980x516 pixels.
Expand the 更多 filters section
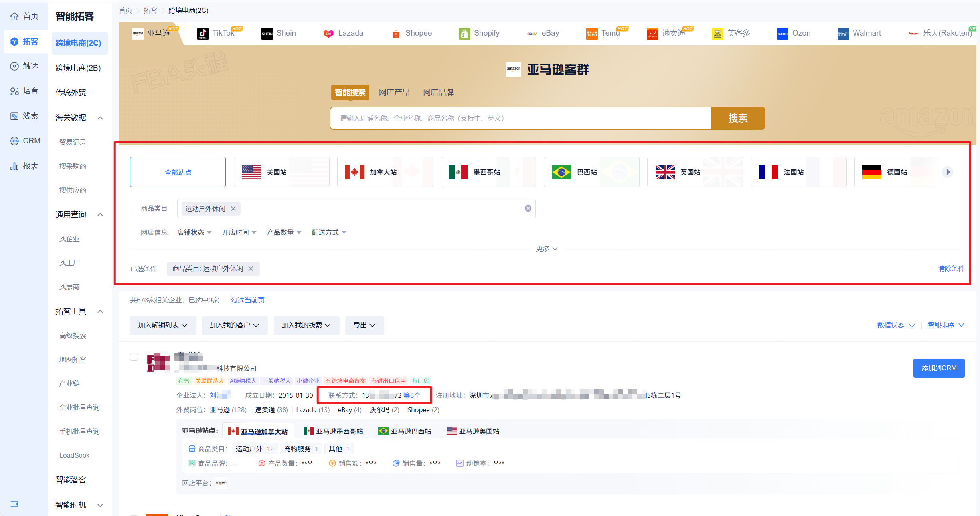(x=547, y=249)
